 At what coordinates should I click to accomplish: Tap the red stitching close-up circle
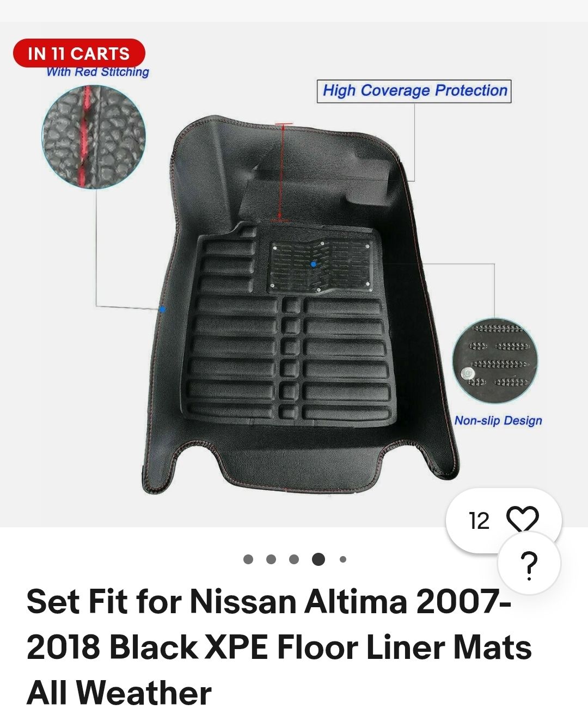point(94,136)
